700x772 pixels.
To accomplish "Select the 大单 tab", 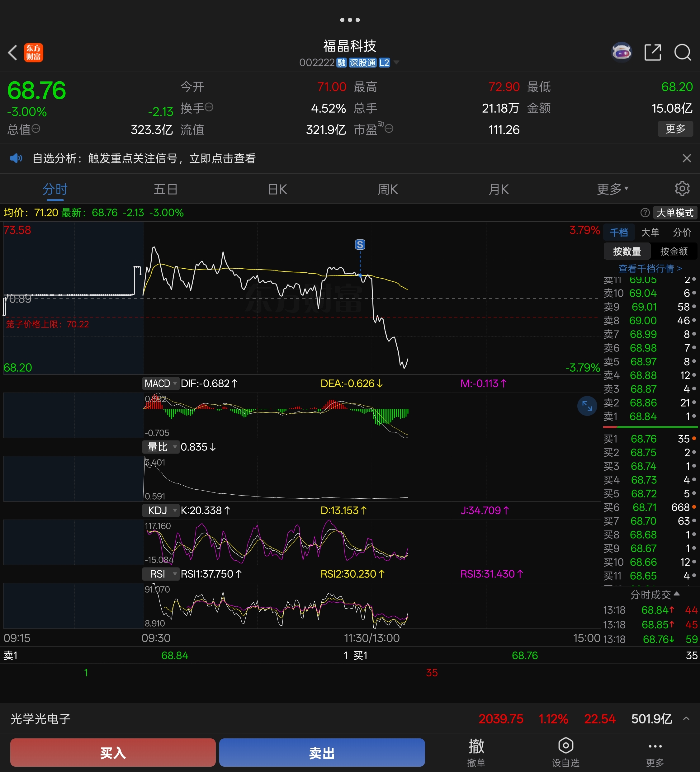I will pos(650,233).
